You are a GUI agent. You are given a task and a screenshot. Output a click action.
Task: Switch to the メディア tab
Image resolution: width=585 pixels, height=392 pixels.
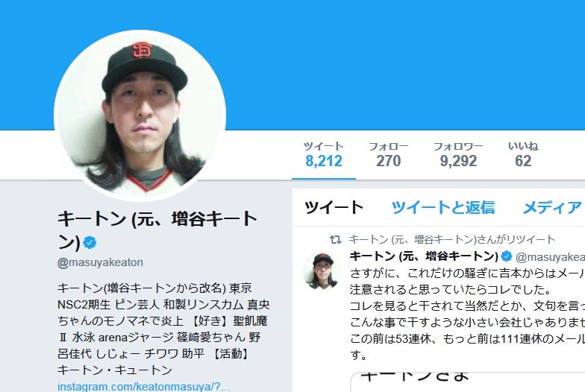(x=552, y=207)
